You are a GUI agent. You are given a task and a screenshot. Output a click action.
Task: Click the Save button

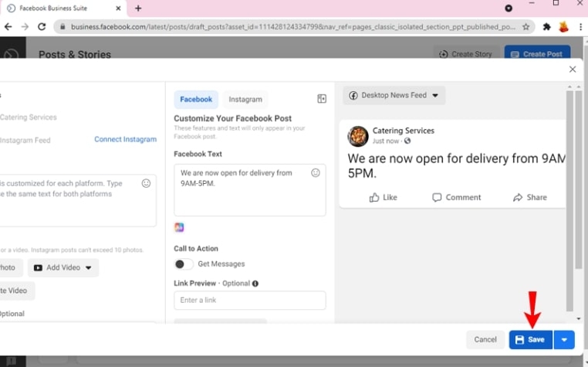[x=531, y=340]
